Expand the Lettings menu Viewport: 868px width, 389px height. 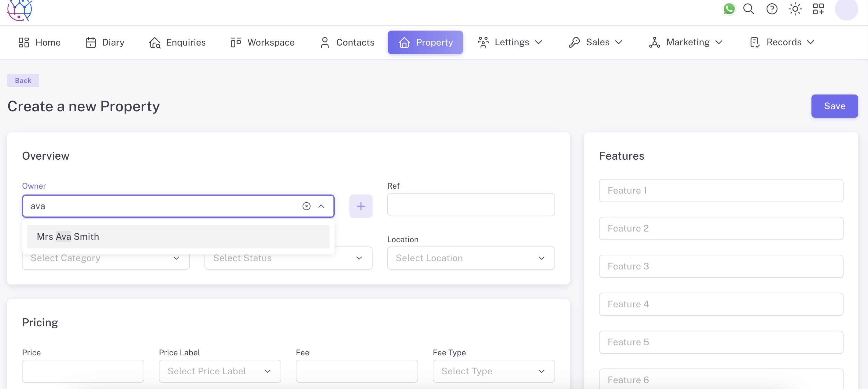click(x=510, y=42)
